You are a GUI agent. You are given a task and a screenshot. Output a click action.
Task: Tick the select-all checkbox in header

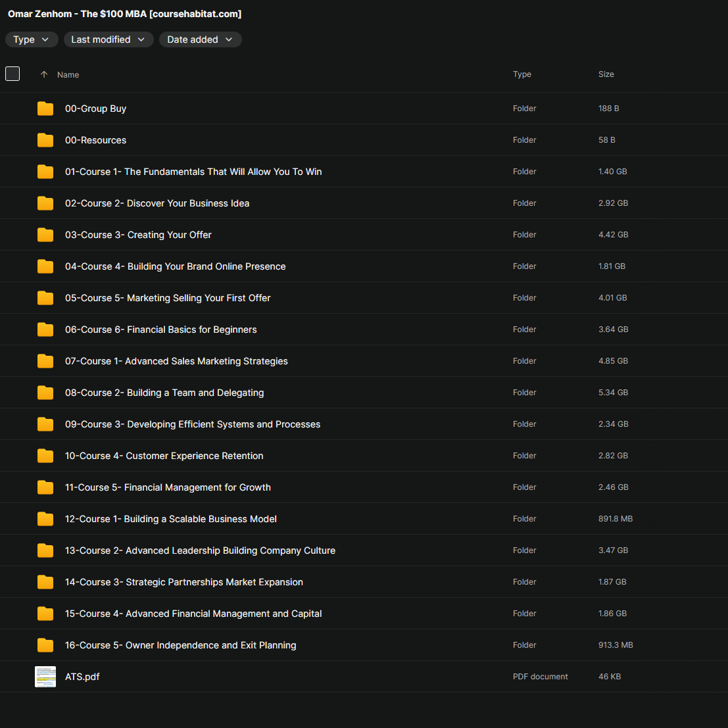[x=12, y=74]
